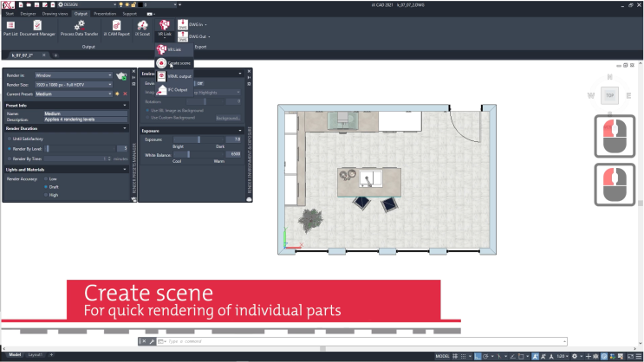Delete current preset with red X
644x362 pixels.
point(124,93)
